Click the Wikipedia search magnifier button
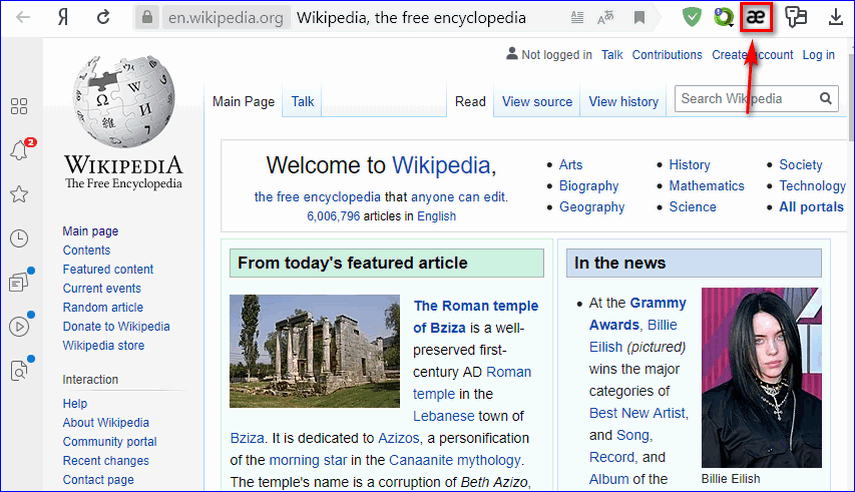The height and width of the screenshot is (492, 855). 826,98
